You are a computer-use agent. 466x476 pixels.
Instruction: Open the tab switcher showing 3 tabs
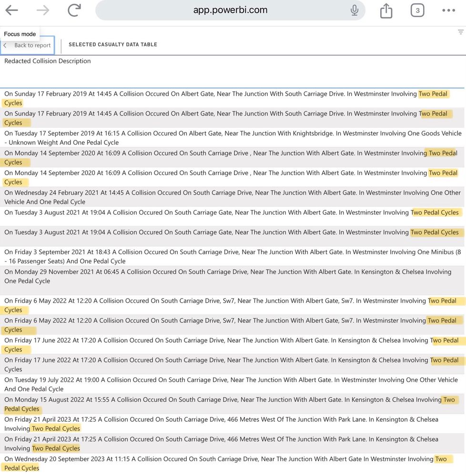coord(417,10)
